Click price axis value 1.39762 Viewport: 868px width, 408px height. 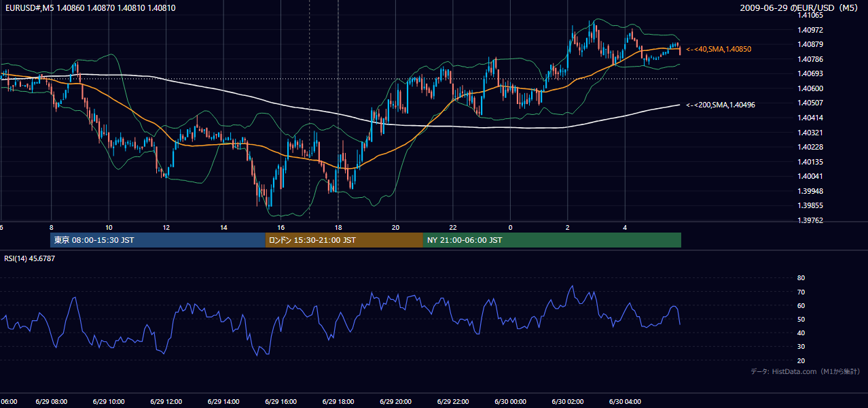pyautogui.click(x=811, y=220)
